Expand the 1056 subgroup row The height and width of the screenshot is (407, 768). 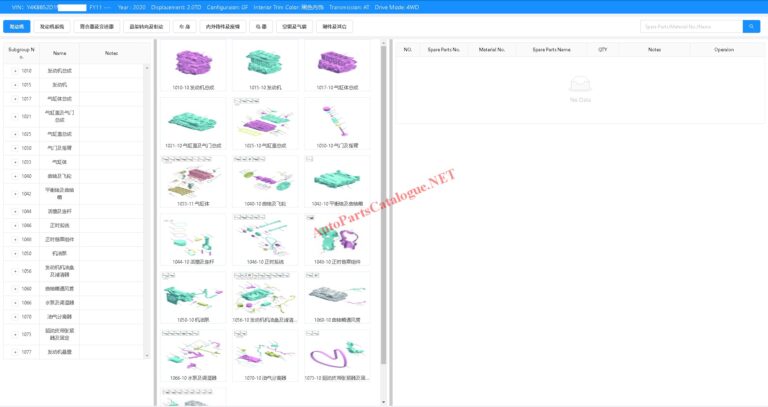[x=15, y=271]
